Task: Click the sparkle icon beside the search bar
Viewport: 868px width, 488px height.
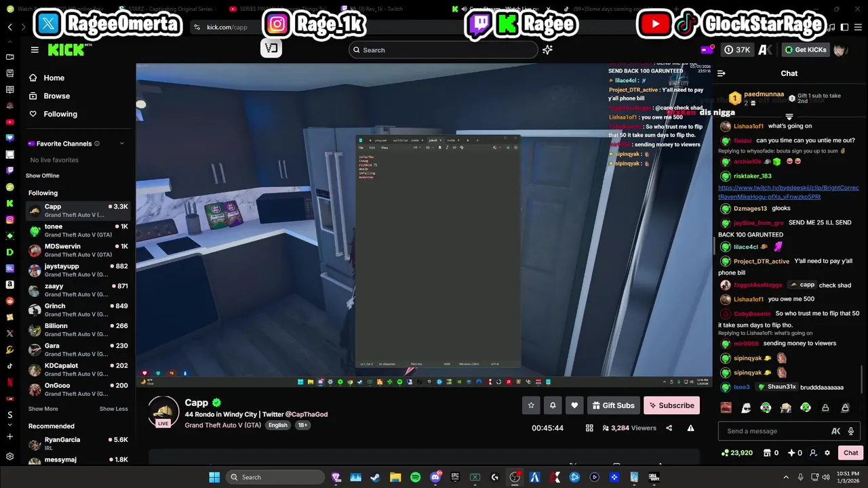Action: [547, 49]
